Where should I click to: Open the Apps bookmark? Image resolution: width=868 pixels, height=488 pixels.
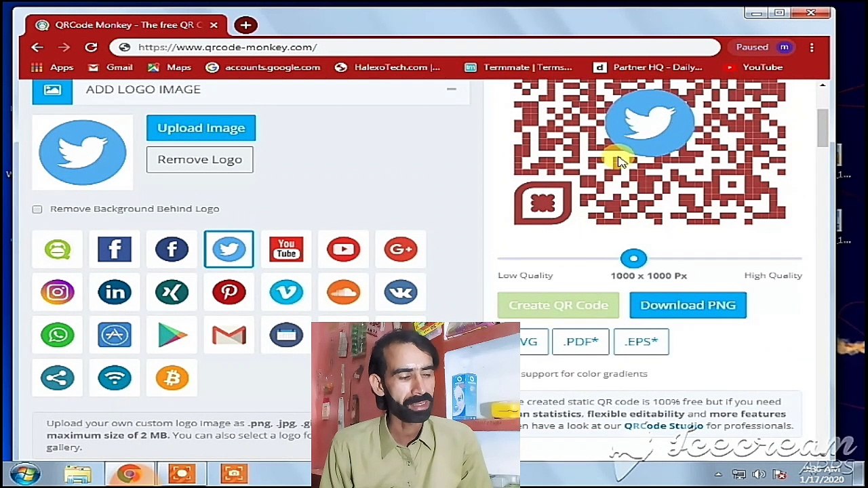tap(53, 67)
